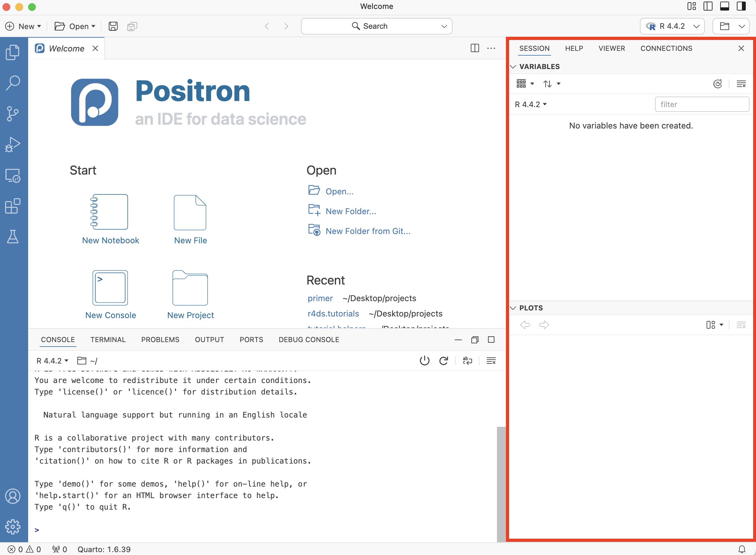Screen dimensions: 756x555
Task: Click the New File start button
Action: [191, 219]
